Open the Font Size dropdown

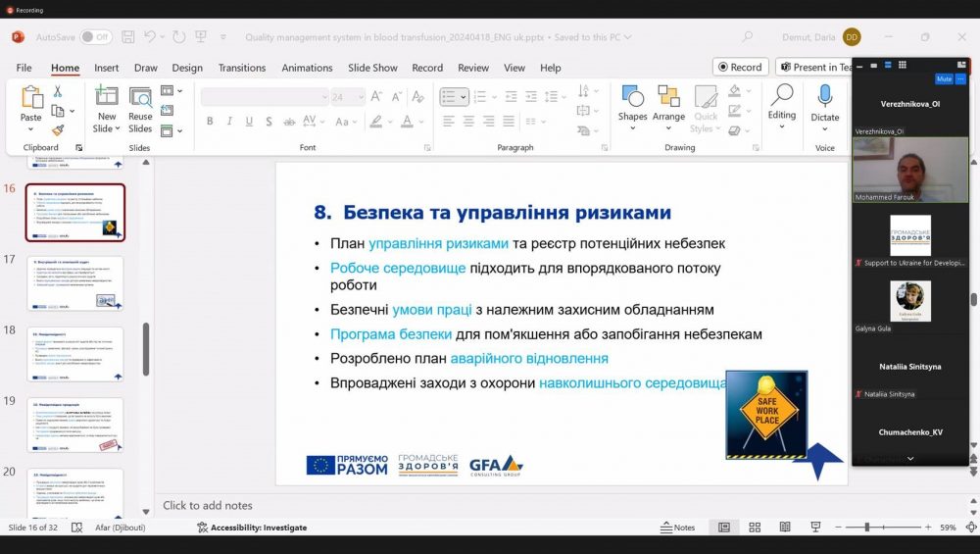click(361, 97)
